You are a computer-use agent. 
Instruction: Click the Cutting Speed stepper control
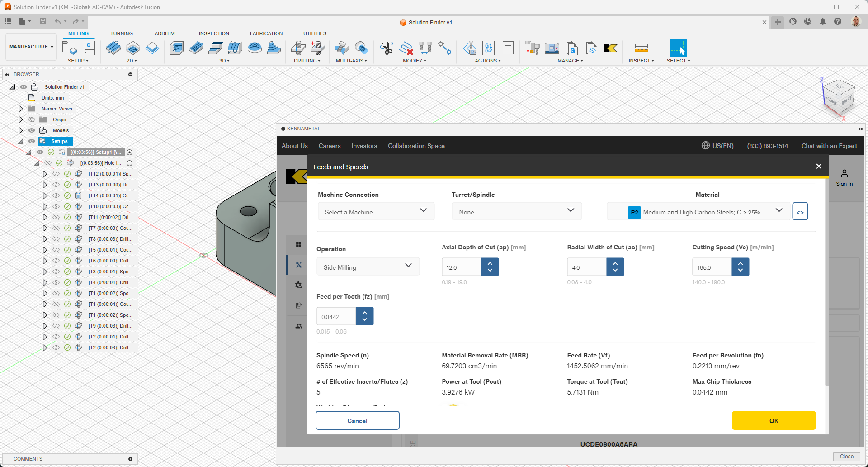click(x=740, y=267)
